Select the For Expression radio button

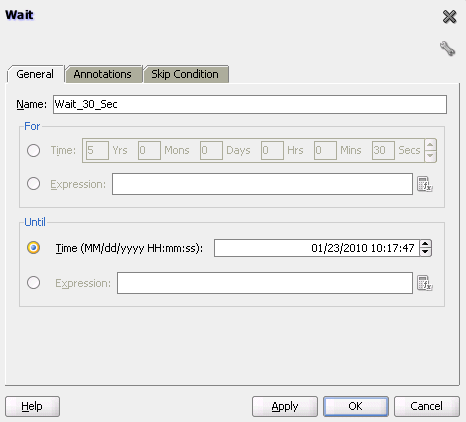[x=33, y=184]
